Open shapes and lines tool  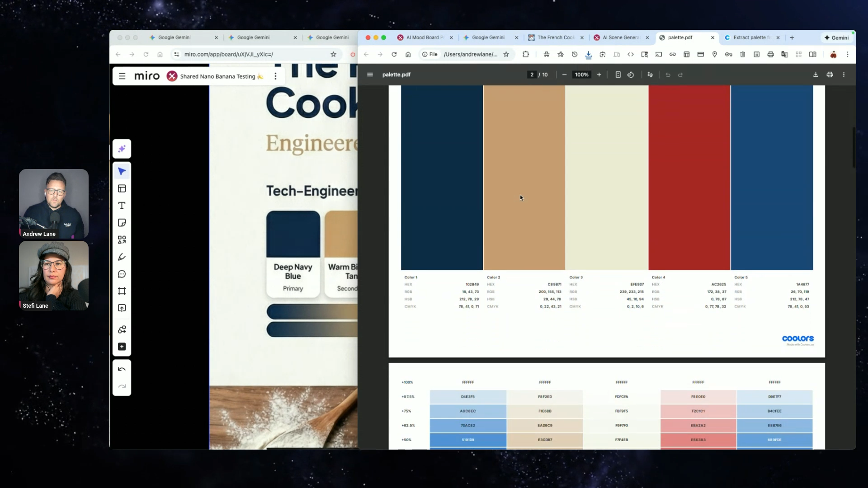(x=122, y=240)
